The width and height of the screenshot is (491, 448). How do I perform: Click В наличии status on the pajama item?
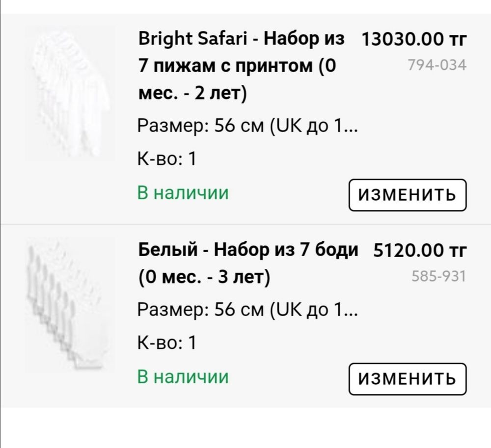click(x=183, y=193)
